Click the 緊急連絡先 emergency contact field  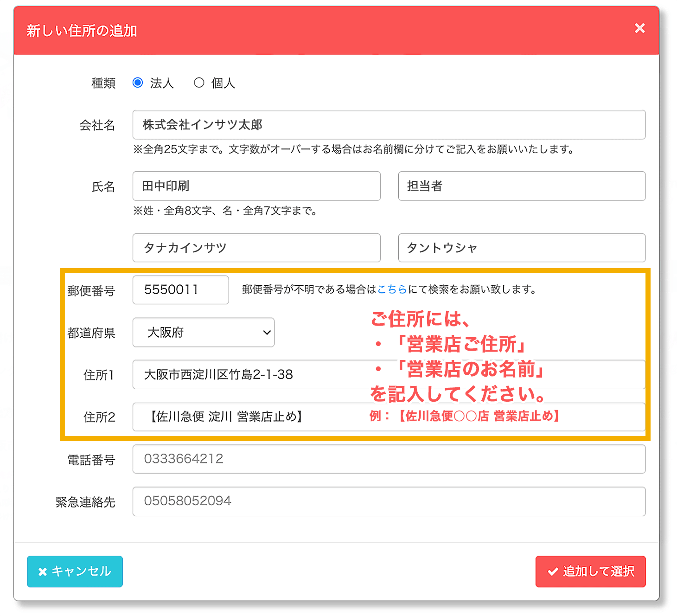click(389, 501)
